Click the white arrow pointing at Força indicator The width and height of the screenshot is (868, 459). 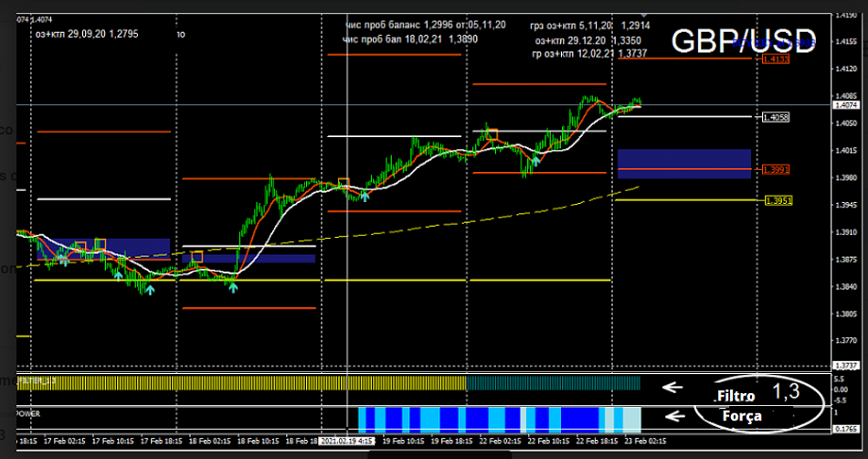pyautogui.click(x=672, y=416)
